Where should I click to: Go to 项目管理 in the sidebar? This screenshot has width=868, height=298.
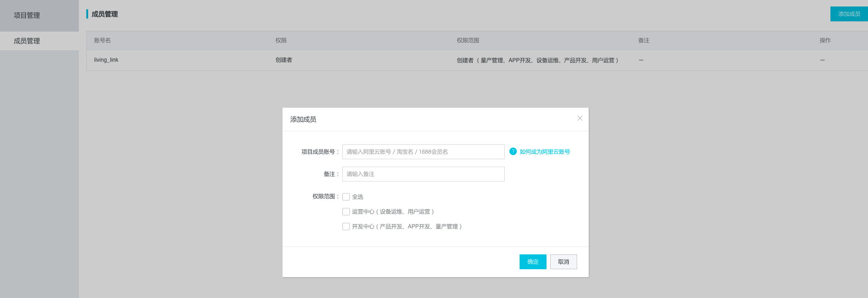tap(27, 15)
